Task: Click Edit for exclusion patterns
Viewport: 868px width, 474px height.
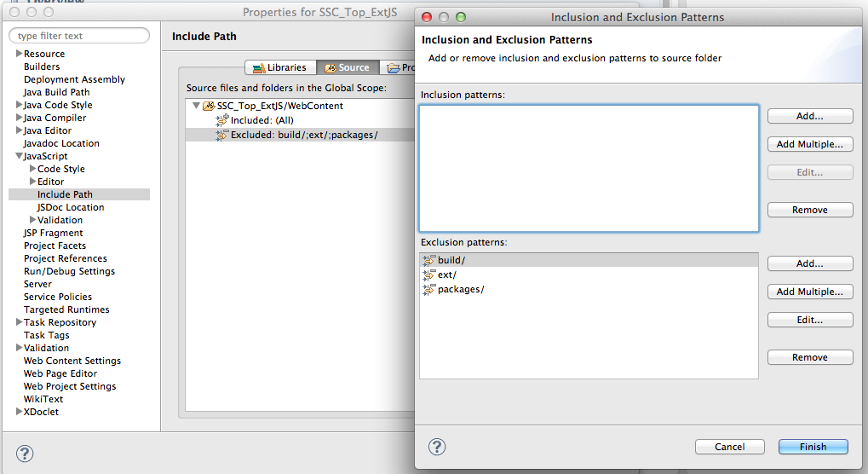Action: [809, 320]
